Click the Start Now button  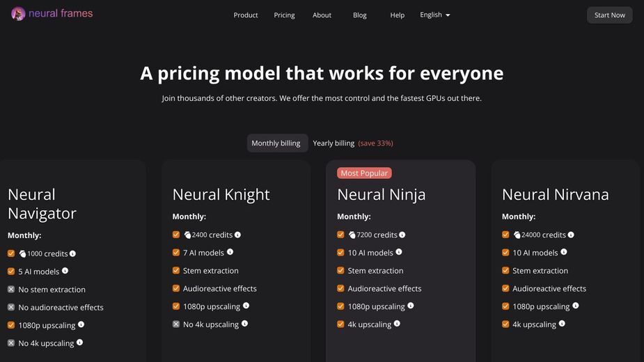(x=609, y=15)
